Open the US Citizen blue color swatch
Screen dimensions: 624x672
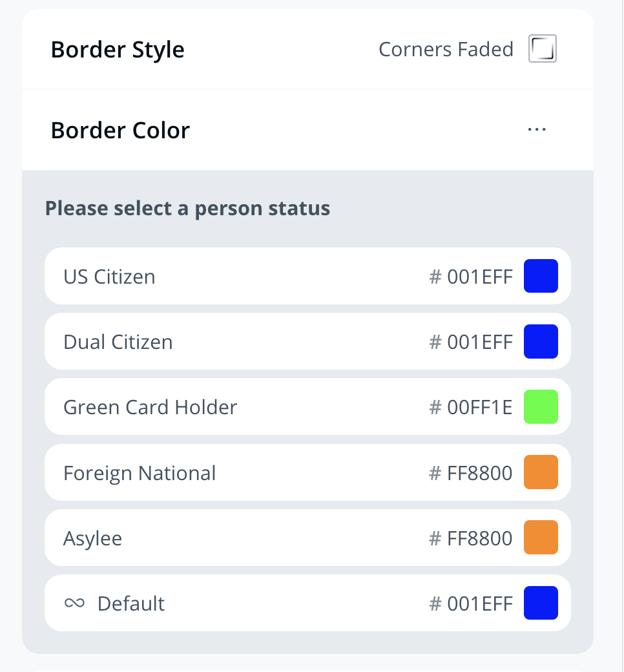pos(541,276)
